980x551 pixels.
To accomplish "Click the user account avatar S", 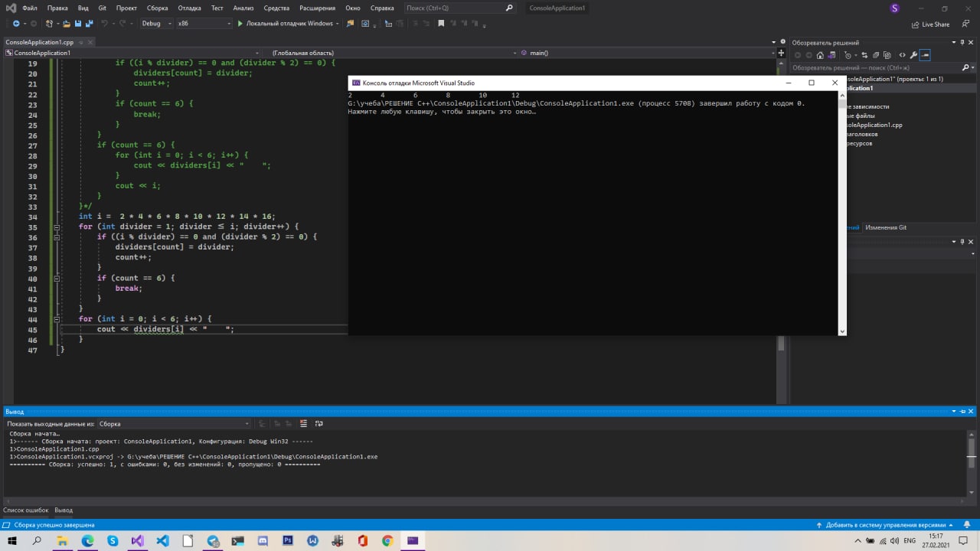I will (895, 8).
